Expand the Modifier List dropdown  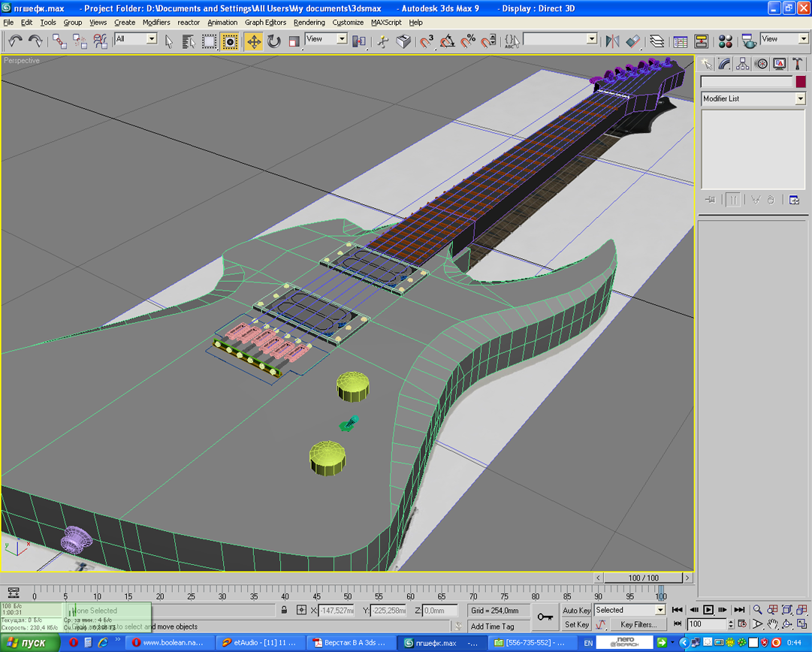pyautogui.click(x=800, y=99)
